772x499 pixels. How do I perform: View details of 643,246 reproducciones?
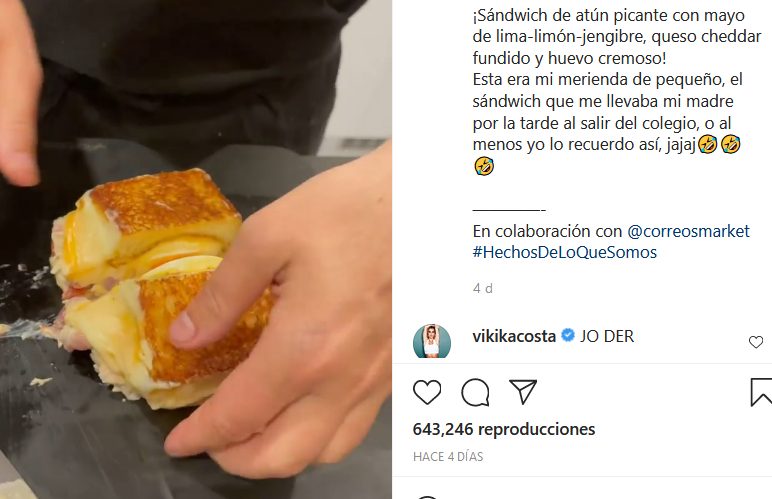click(504, 429)
